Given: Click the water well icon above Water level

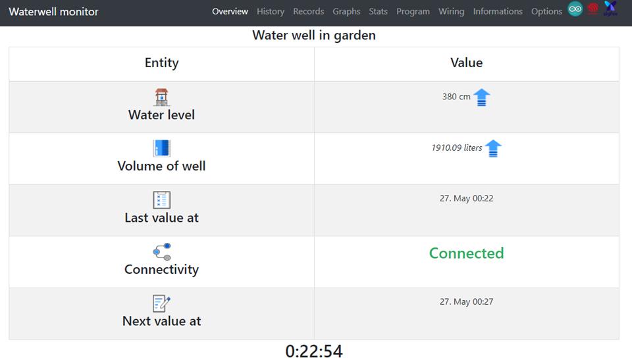Looking at the screenshot, I should click(161, 97).
